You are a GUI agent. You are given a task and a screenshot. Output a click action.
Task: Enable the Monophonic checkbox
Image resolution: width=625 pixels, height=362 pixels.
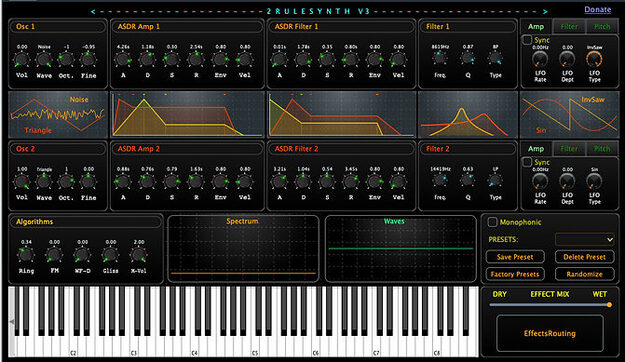click(x=492, y=222)
